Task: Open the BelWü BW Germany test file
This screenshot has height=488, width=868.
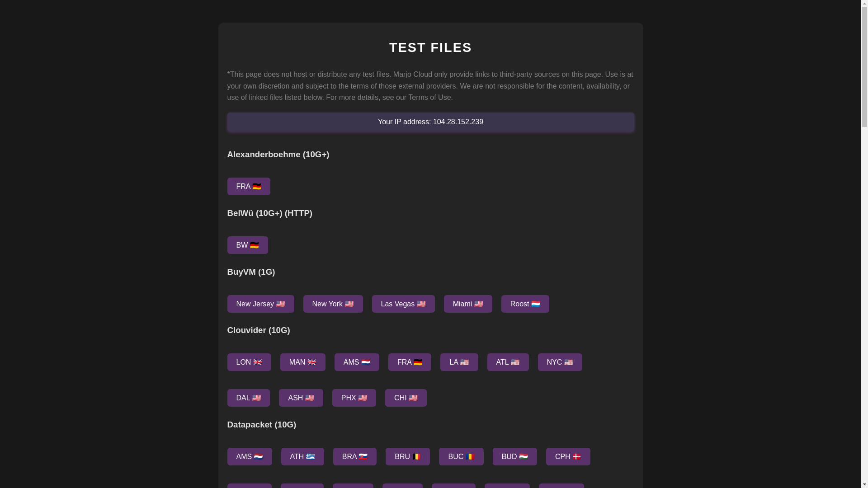Action: tap(247, 245)
